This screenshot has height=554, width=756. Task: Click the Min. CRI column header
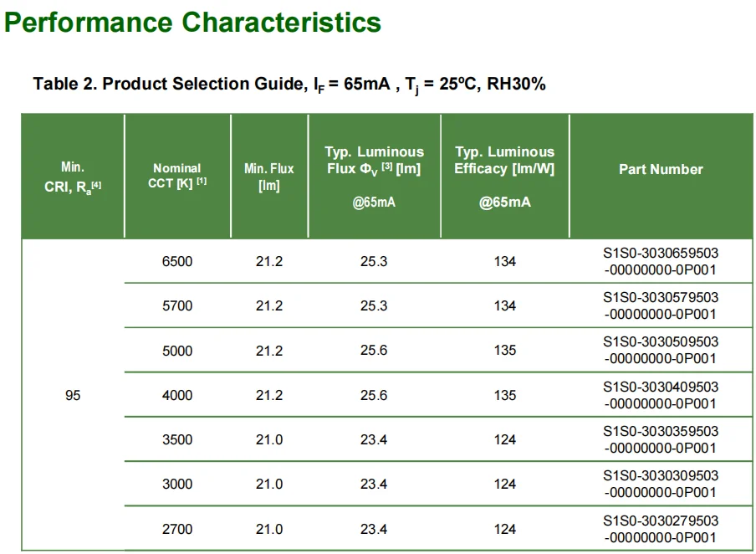(x=73, y=177)
